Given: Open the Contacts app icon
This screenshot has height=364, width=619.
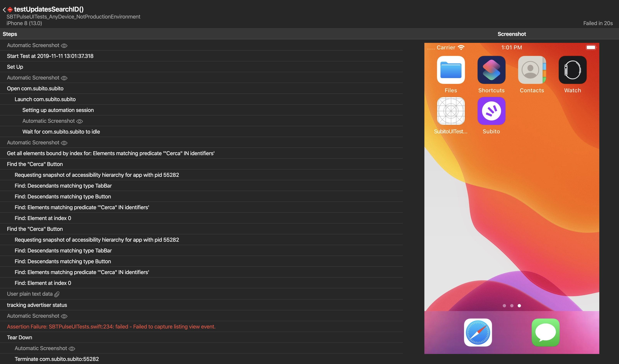Looking at the screenshot, I should [532, 70].
